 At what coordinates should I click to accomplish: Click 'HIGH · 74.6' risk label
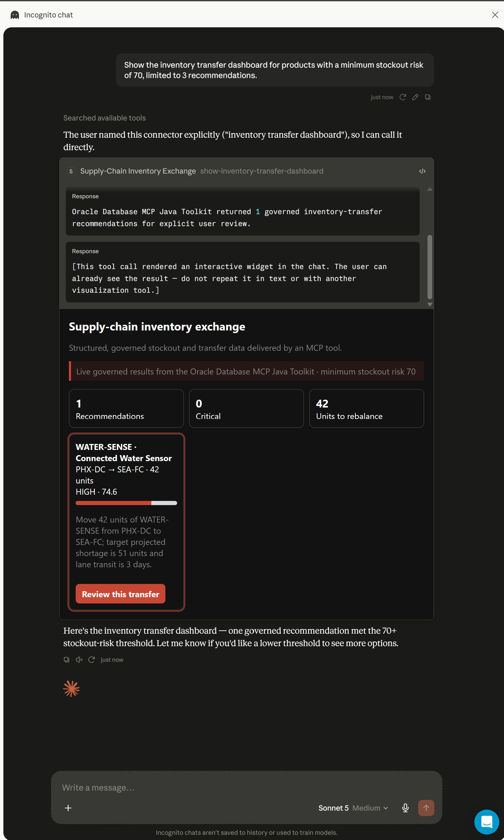coord(96,492)
